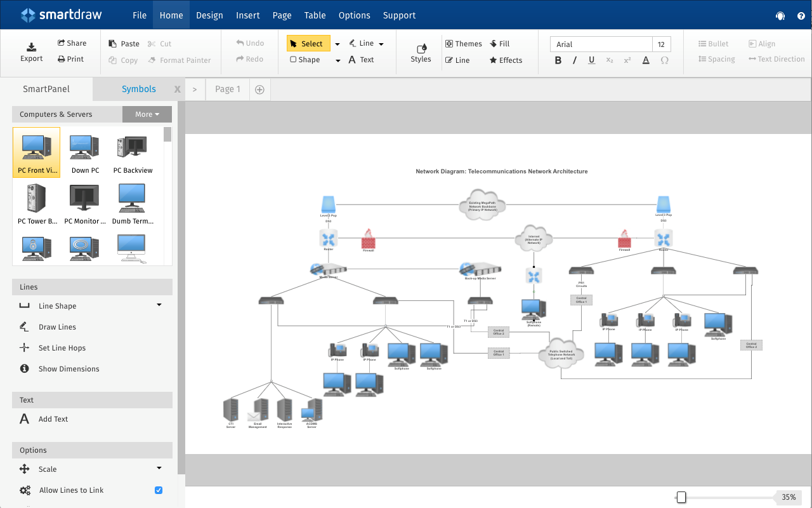This screenshot has height=508, width=812.
Task: Click the help question mark icon
Action: (801, 16)
